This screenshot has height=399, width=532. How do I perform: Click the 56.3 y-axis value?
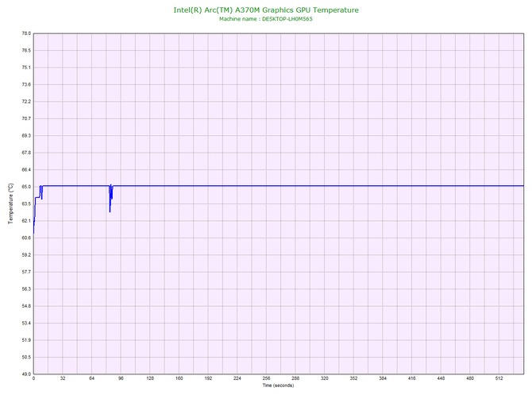pos(26,289)
